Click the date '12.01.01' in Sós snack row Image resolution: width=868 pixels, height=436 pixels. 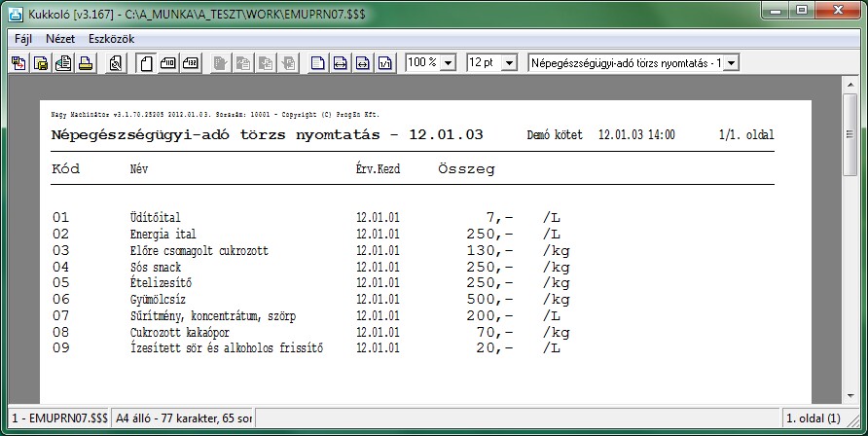[379, 268]
